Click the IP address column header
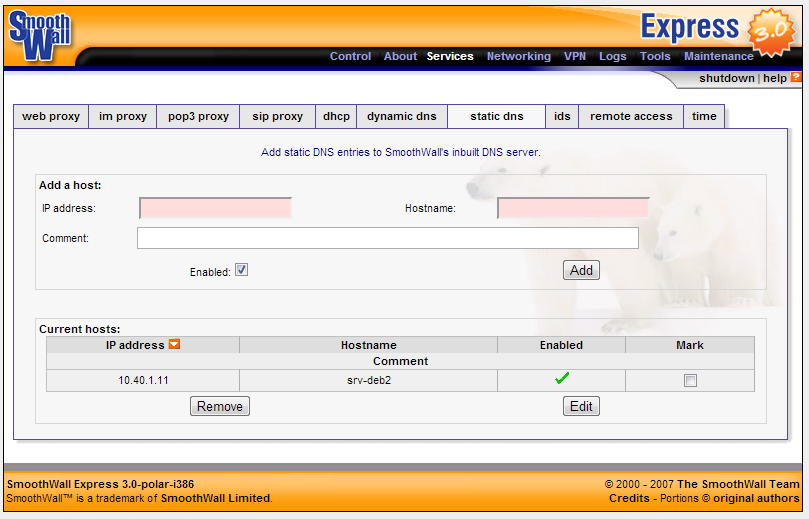Screen dimensions: 809x519 [x=143, y=345]
